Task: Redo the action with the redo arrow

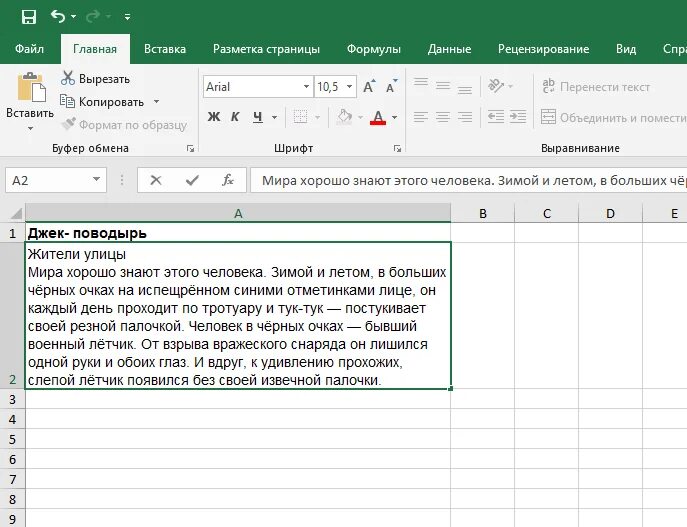Action: click(93, 17)
